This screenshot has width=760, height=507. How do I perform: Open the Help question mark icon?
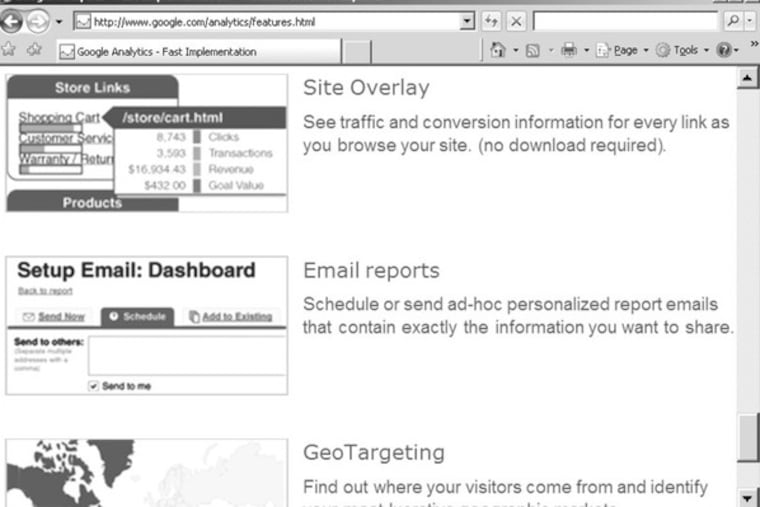(x=722, y=50)
